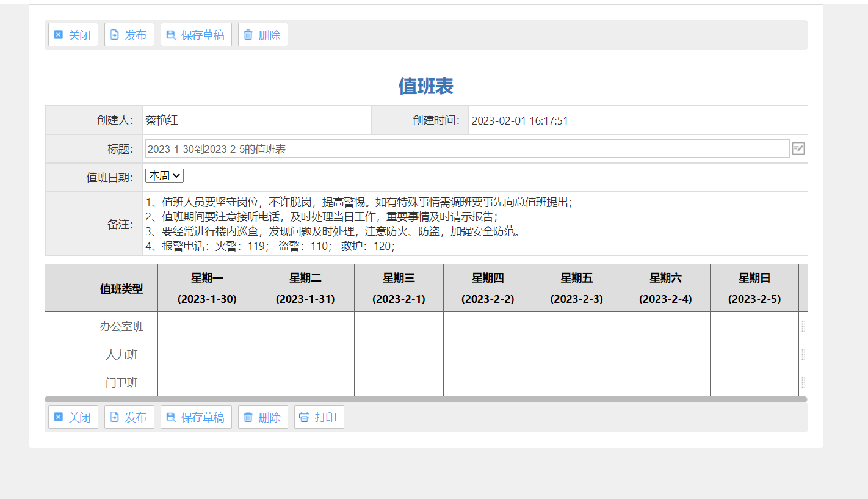Click inside the 备注 remarks area
Image resolution: width=868 pixels, height=499 pixels.
[427, 223]
